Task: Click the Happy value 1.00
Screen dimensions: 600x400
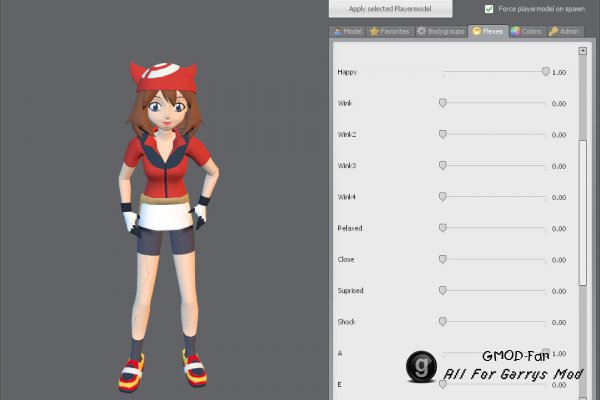Action: tap(559, 72)
